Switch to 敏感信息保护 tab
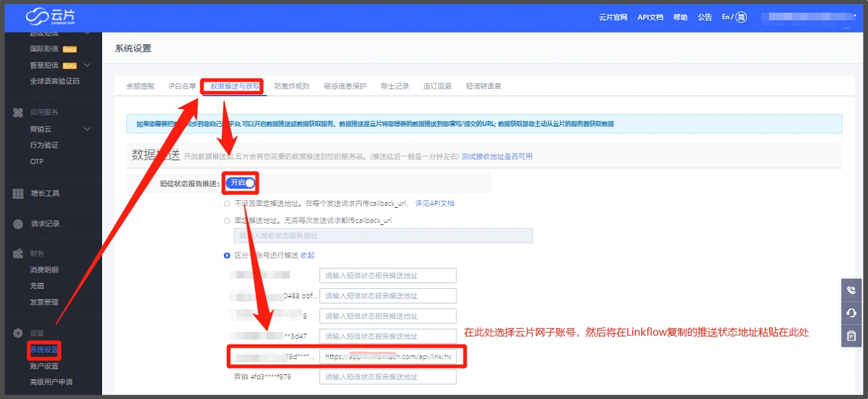The image size is (868, 399). point(345,86)
